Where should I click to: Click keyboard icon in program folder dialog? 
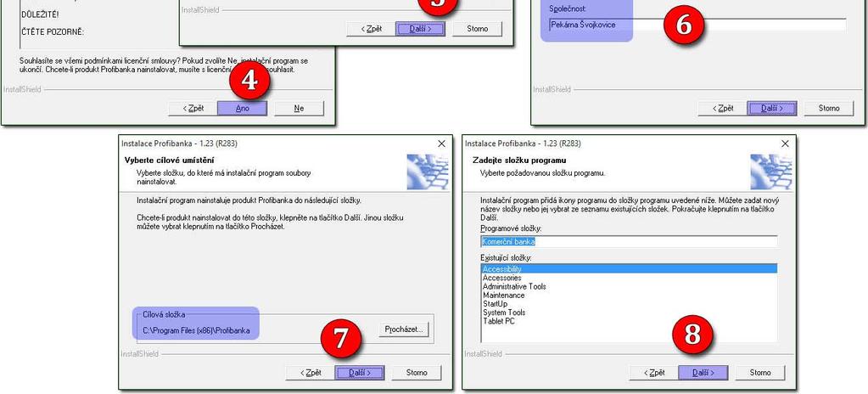[771, 172]
